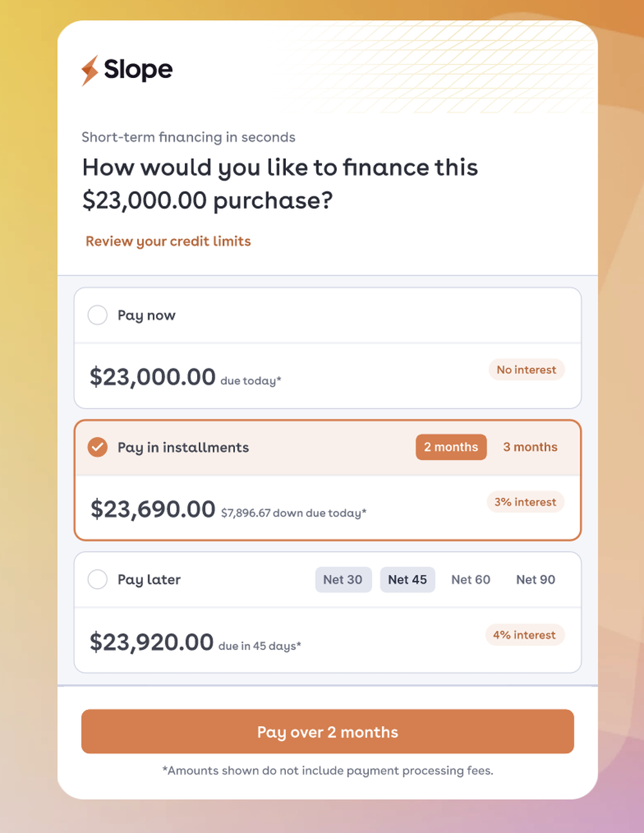
Task: Select the Pay in installments radio button
Action: (x=98, y=447)
